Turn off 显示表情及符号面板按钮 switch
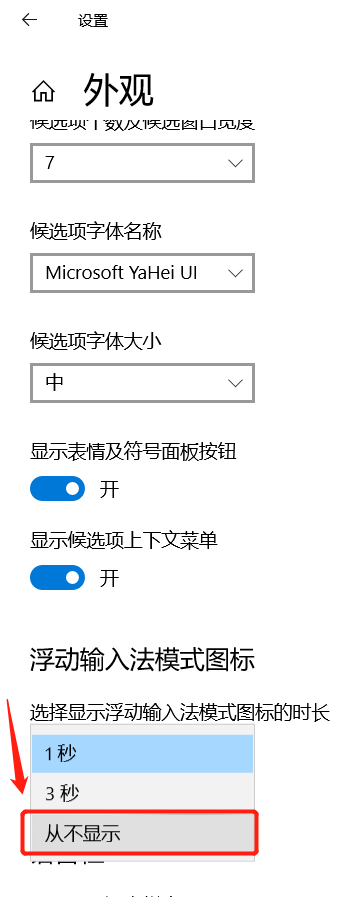This screenshot has width=364, height=897. coord(57,489)
